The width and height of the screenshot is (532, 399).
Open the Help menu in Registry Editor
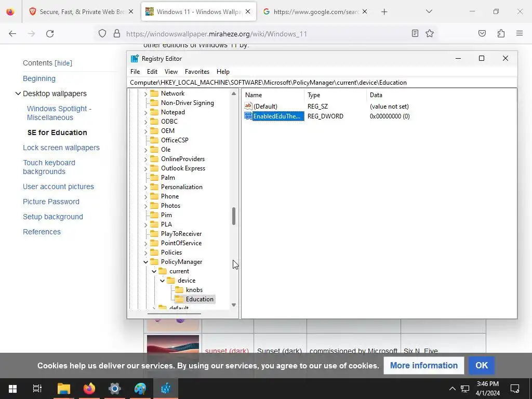click(223, 72)
